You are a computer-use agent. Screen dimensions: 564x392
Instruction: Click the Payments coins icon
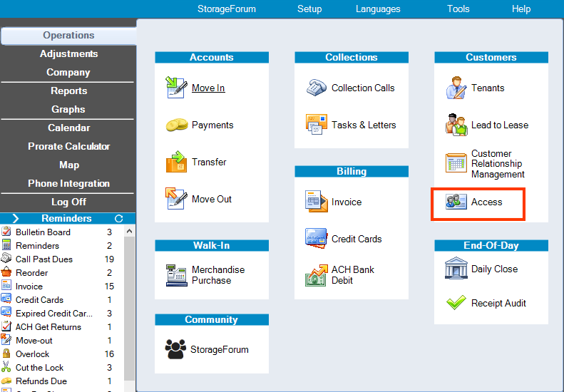pyautogui.click(x=177, y=125)
